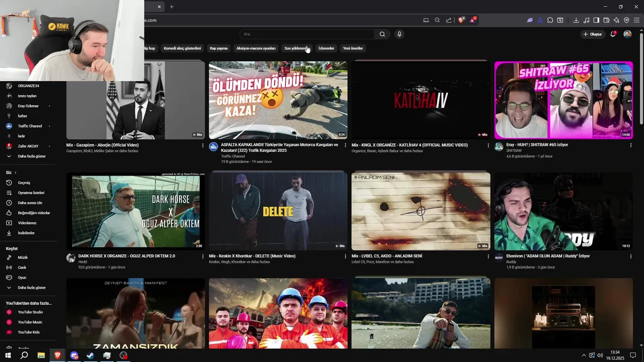
Task: Click the Oluştur create button
Action: click(593, 34)
